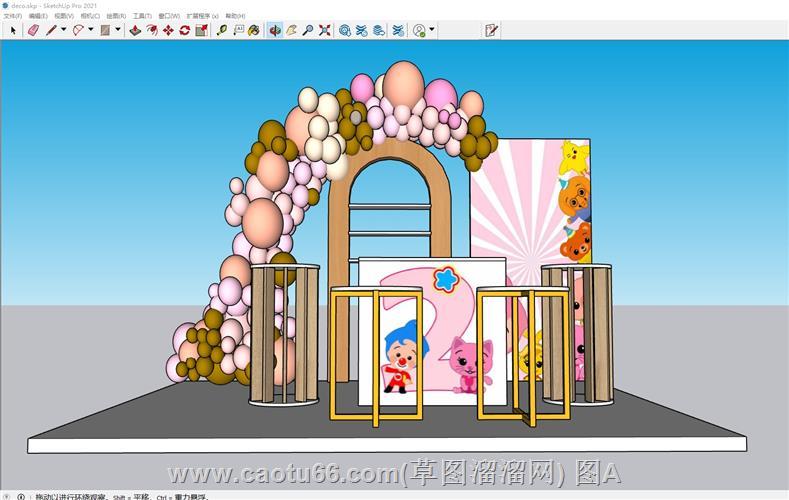Image resolution: width=789 pixels, height=500 pixels.
Task: Activate the Push/Pull tool
Action: 135,31
